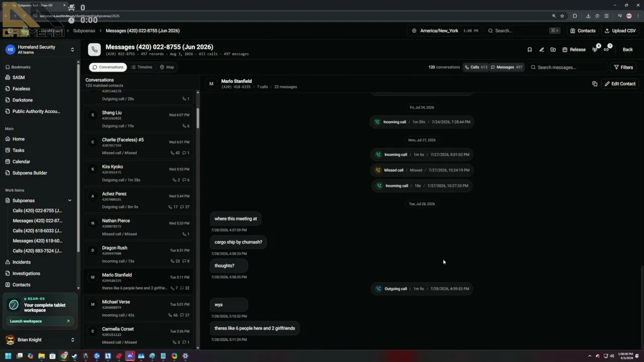The height and width of the screenshot is (362, 644).
Task: Click Subpoenas in the breadcrumb
Action: pyautogui.click(x=84, y=31)
